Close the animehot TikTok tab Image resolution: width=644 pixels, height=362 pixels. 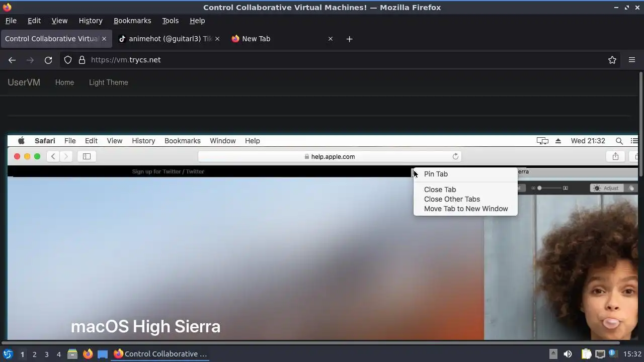(217, 39)
